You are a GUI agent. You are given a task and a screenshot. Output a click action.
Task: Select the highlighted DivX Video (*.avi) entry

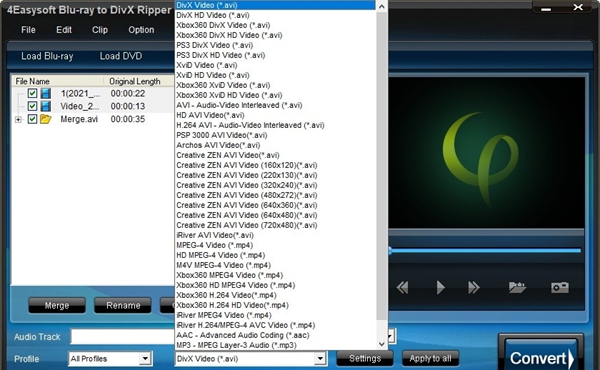click(276, 5)
